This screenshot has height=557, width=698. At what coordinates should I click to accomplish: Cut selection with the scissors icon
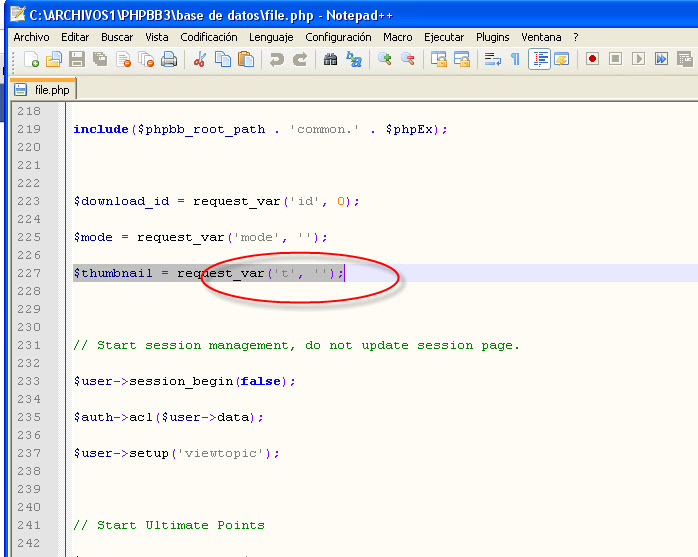(200, 60)
